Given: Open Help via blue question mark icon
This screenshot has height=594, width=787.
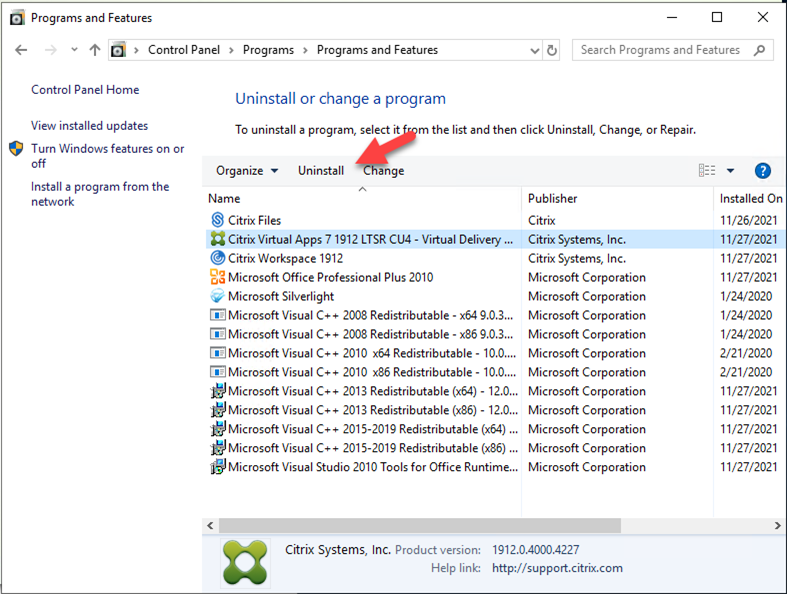Looking at the screenshot, I should [762, 171].
